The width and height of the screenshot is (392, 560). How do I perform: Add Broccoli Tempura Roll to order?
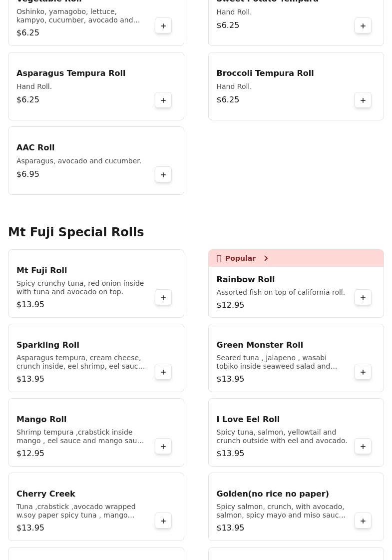coord(363,100)
